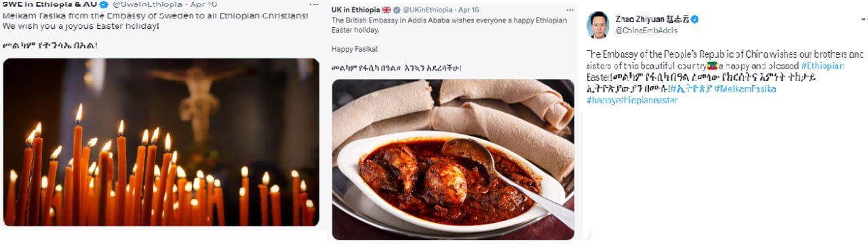This screenshot has width=868, height=248.
Task: Open the #ኢትዮጵያ Amharic hashtag
Action: point(690,89)
